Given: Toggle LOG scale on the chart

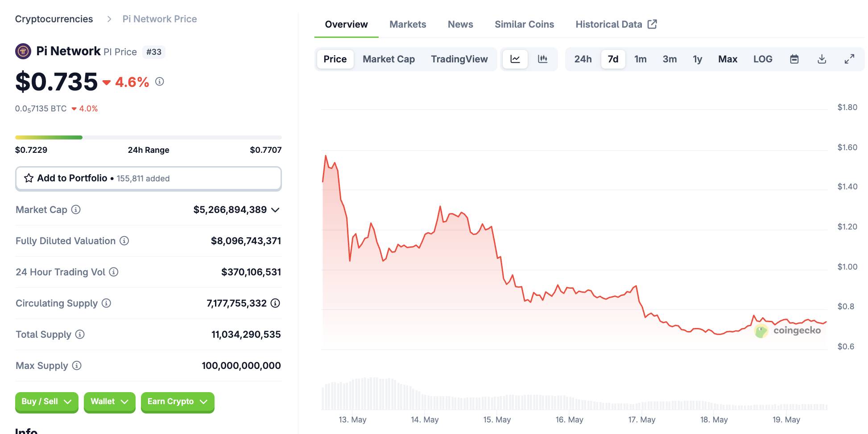Looking at the screenshot, I should [x=762, y=59].
